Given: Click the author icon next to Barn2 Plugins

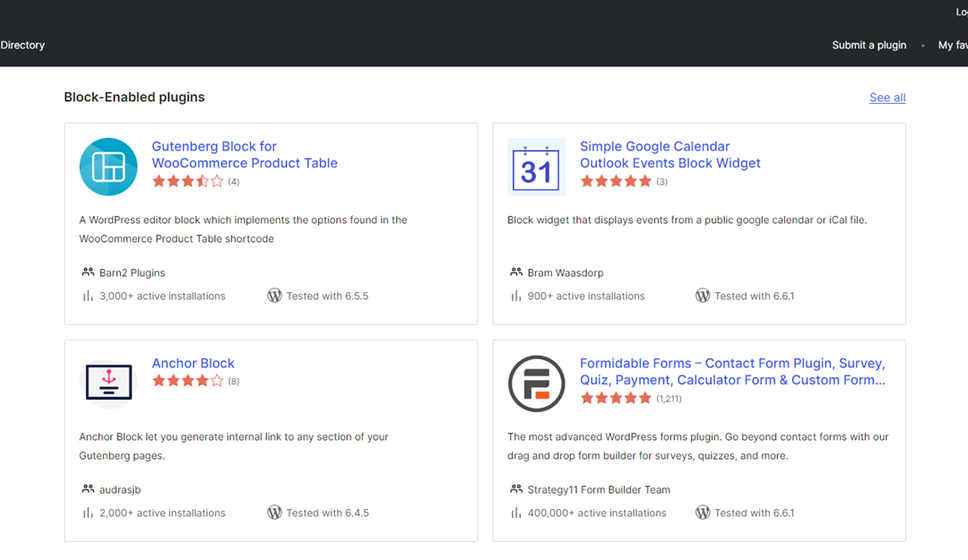Looking at the screenshot, I should click(88, 272).
